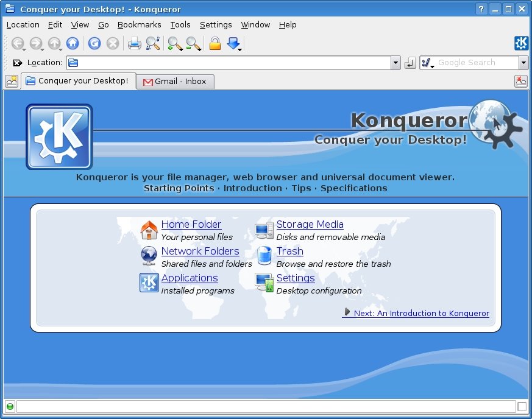Open the Home Folder link
This screenshot has height=419, width=532.
(191, 224)
